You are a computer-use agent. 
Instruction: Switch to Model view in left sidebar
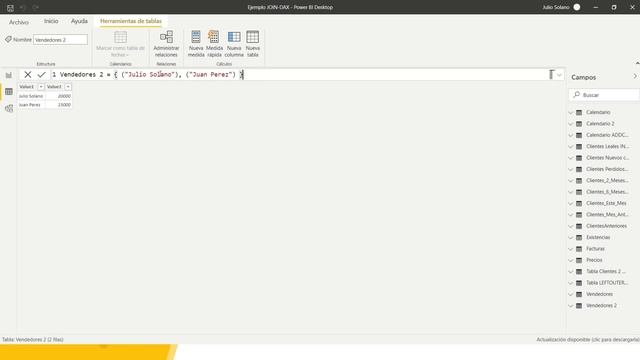pyautogui.click(x=9, y=108)
